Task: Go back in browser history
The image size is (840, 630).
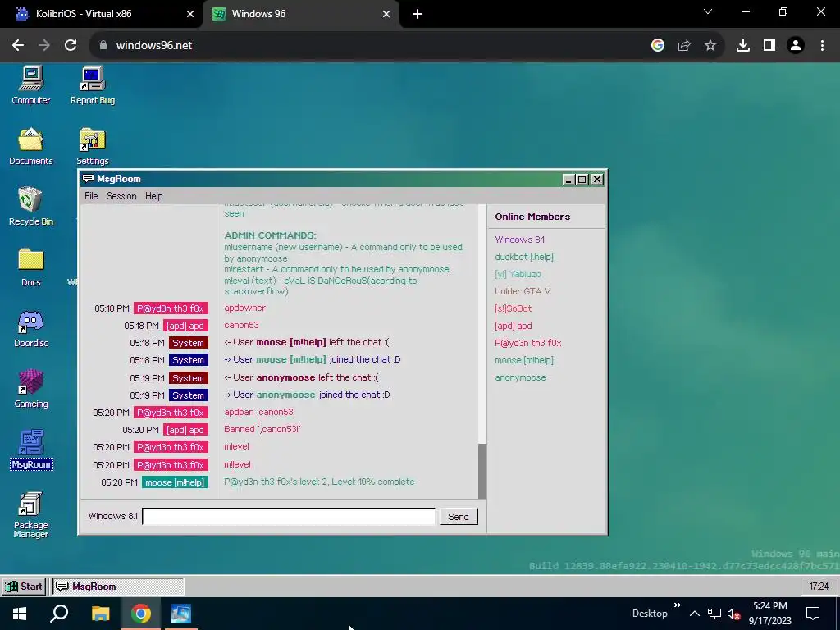Action: pyautogui.click(x=18, y=46)
